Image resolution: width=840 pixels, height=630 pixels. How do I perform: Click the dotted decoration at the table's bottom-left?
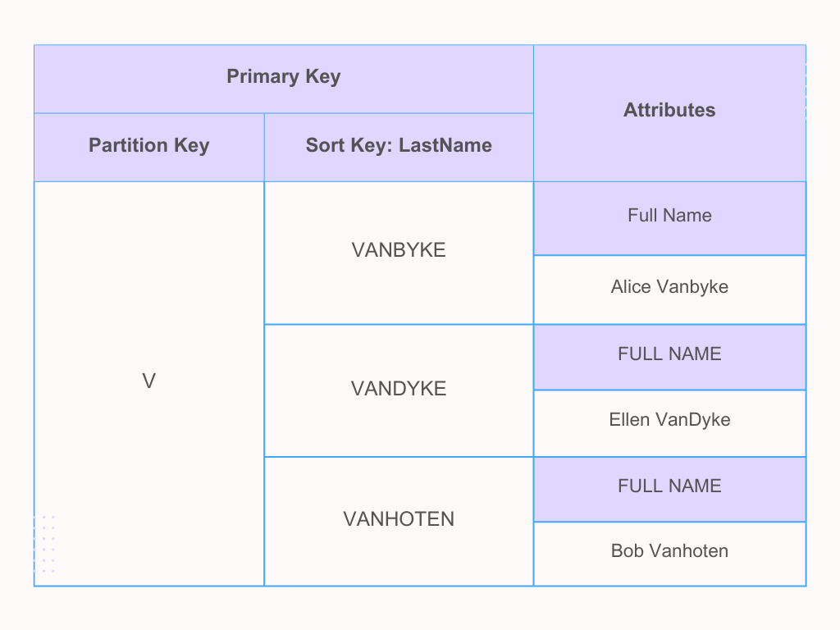tap(46, 543)
